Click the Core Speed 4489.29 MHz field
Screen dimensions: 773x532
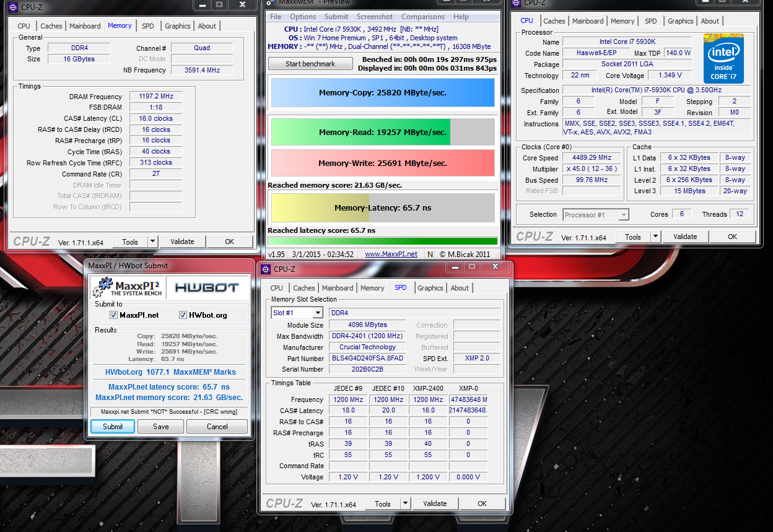pos(592,158)
